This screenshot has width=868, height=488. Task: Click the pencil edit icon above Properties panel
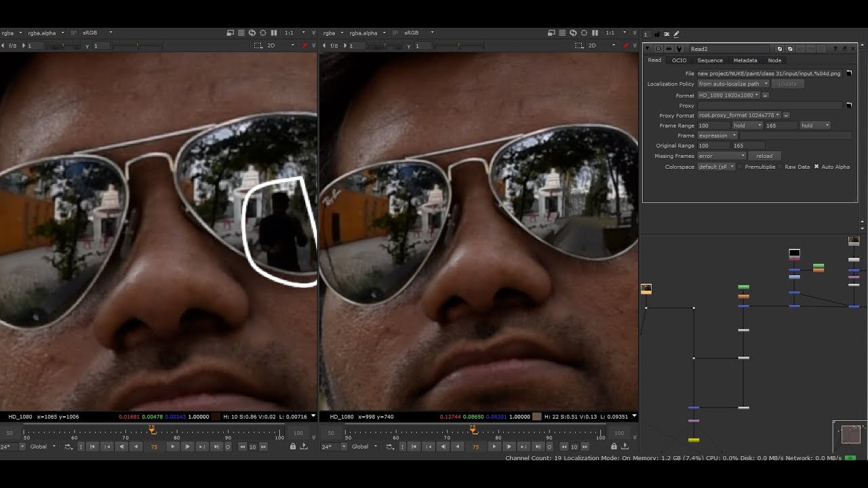tap(676, 34)
